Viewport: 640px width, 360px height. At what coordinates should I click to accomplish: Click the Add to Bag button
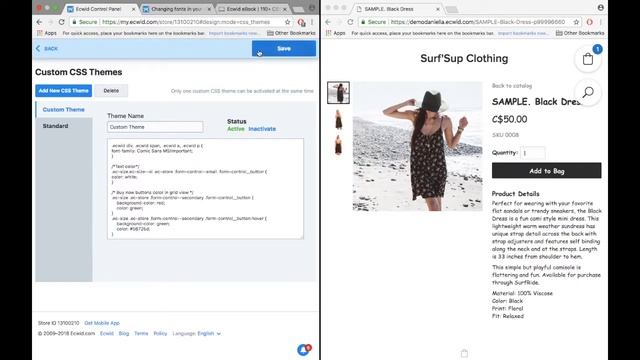(547, 171)
